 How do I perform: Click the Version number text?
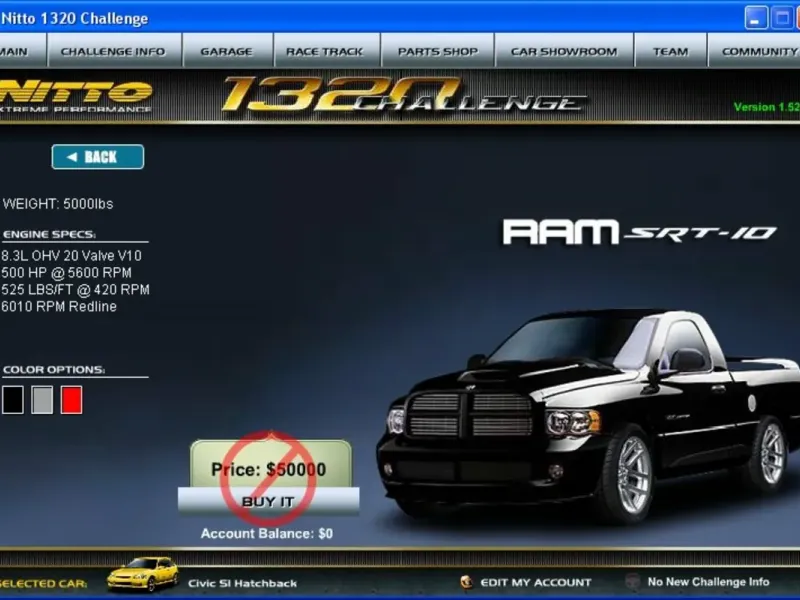click(x=766, y=107)
